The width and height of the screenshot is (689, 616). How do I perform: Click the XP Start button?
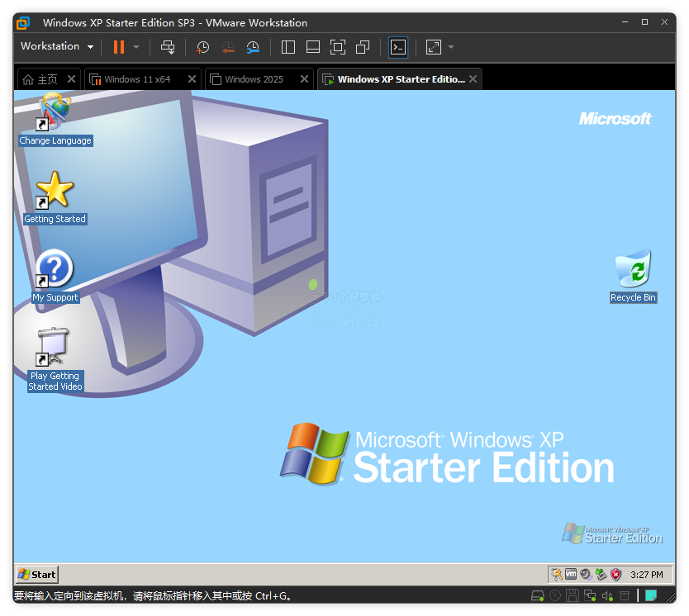click(37, 575)
